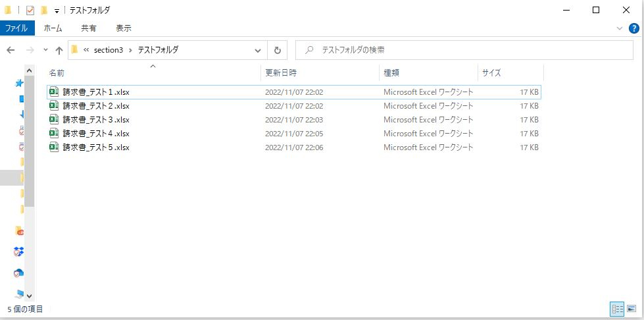Click the New Folder icon in title bar
Screen dimensions: 644x320
[44, 10]
